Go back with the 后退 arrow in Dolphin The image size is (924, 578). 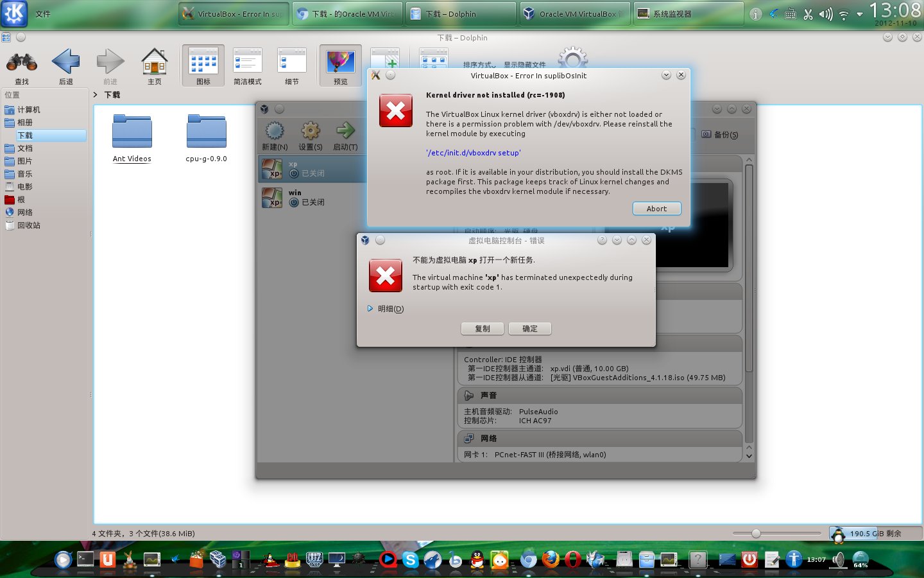point(65,67)
